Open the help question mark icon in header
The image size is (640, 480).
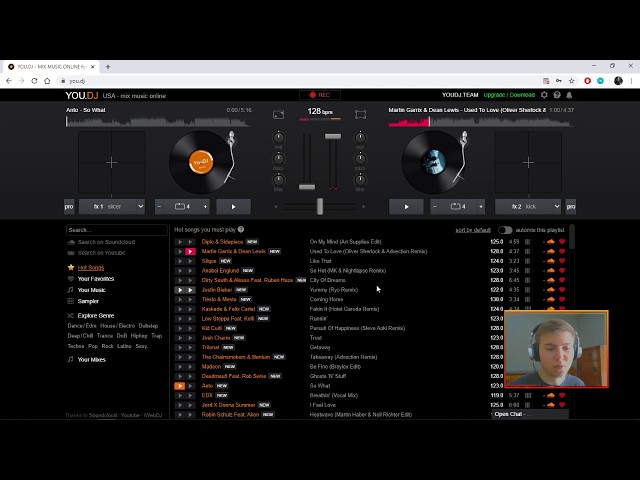(x=557, y=95)
